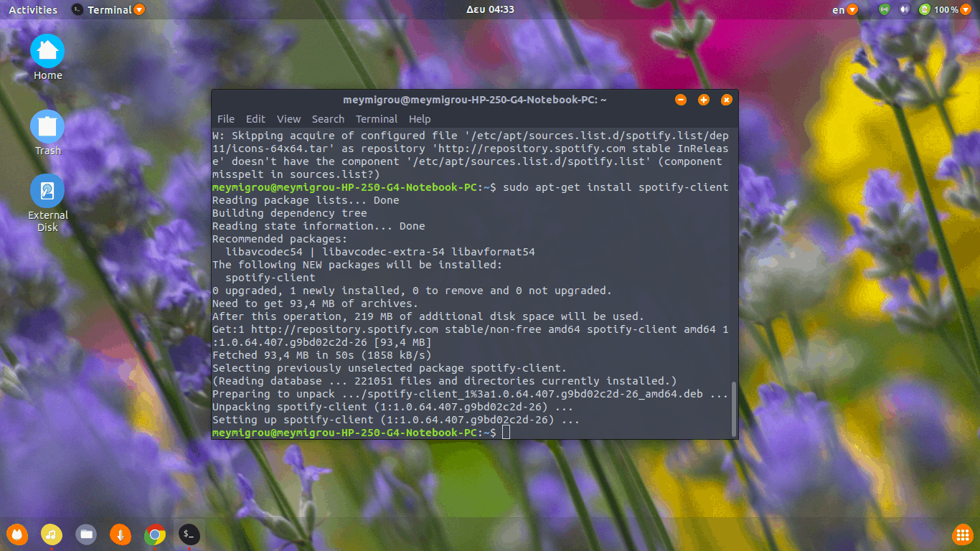Click the terminal vertical scrollbar handle
Screen dimensions: 980x551
click(733, 408)
